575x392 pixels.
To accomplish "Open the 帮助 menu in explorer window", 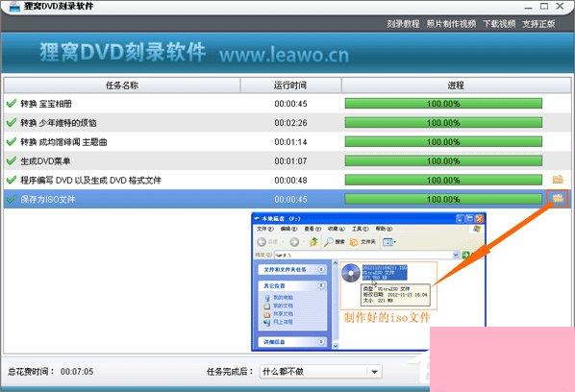I will [384, 229].
